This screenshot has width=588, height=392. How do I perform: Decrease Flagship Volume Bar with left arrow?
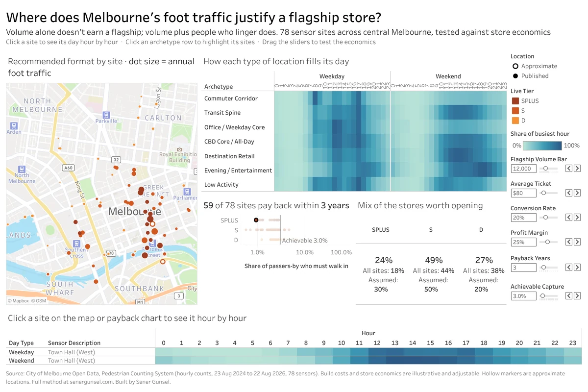(x=569, y=169)
